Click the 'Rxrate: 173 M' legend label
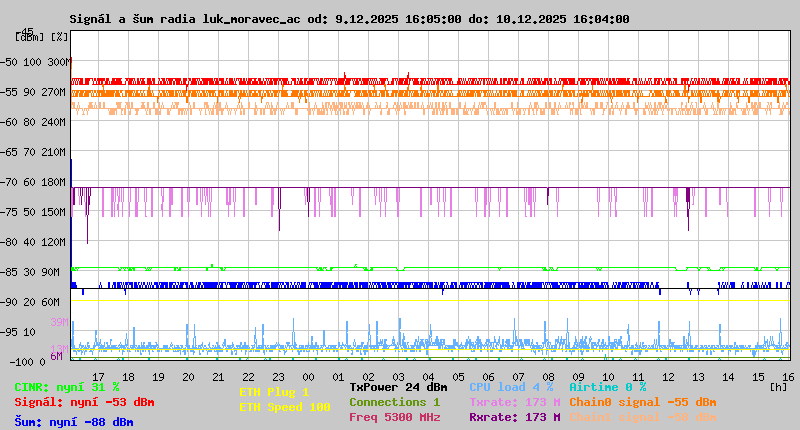 (515, 417)
